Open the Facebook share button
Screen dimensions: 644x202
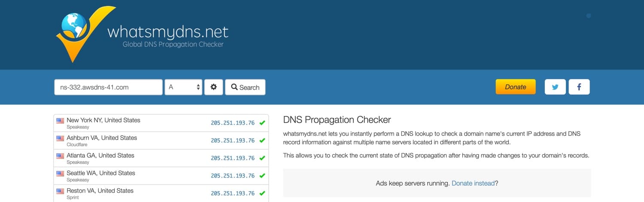579,87
